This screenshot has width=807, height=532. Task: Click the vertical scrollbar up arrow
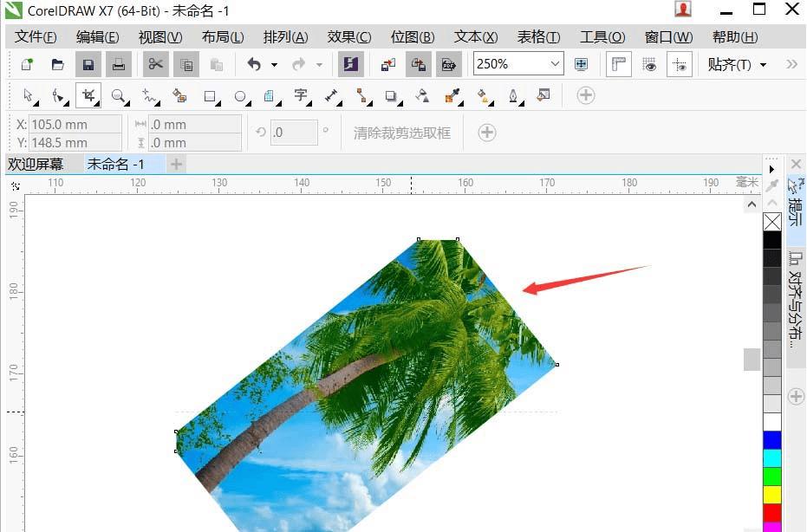(x=752, y=204)
